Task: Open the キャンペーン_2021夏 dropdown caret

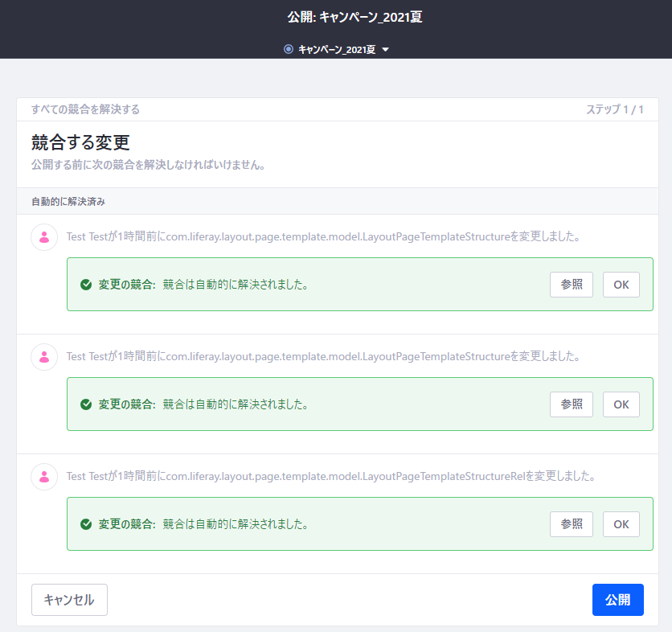Action: click(386, 50)
